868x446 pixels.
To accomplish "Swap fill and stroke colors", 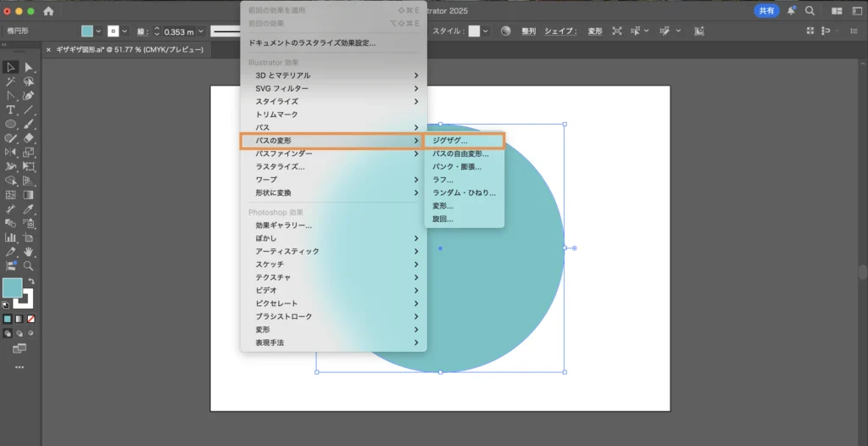I will pos(31,282).
